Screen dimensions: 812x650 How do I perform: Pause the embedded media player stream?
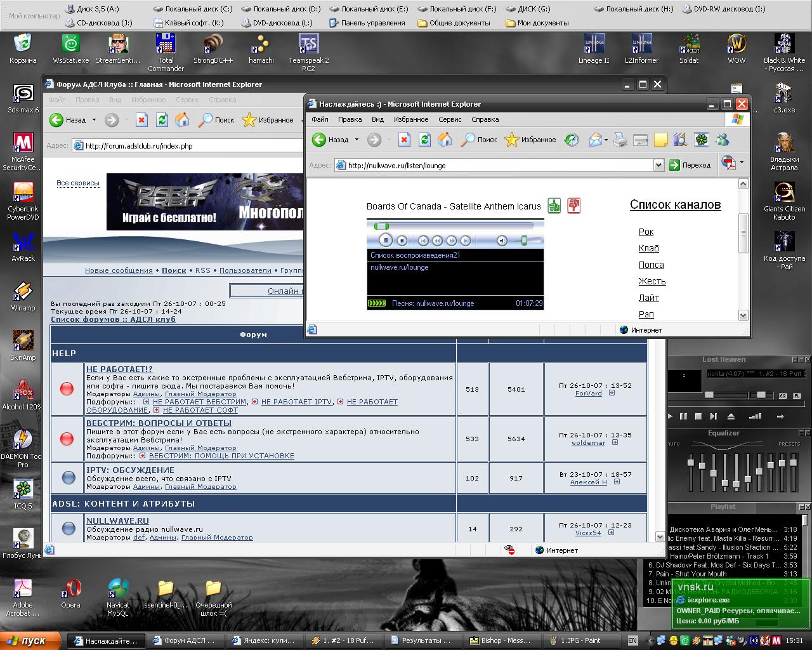[x=385, y=240]
